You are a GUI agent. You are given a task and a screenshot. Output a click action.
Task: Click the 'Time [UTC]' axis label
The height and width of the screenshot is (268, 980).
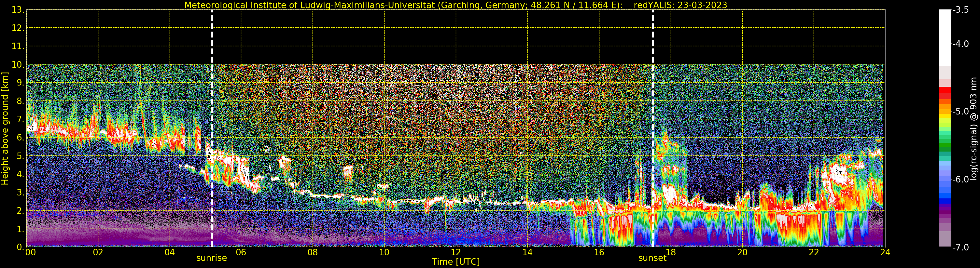tap(456, 262)
